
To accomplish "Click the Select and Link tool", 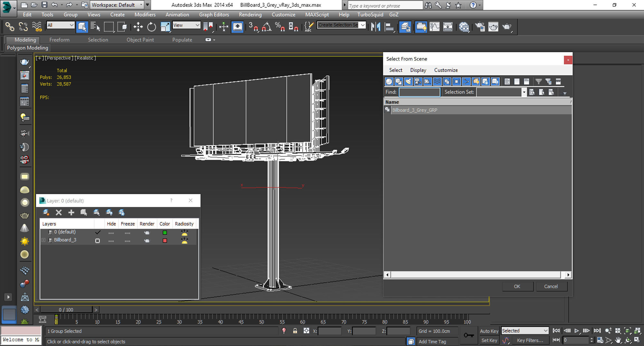I will pyautogui.click(x=10, y=27).
